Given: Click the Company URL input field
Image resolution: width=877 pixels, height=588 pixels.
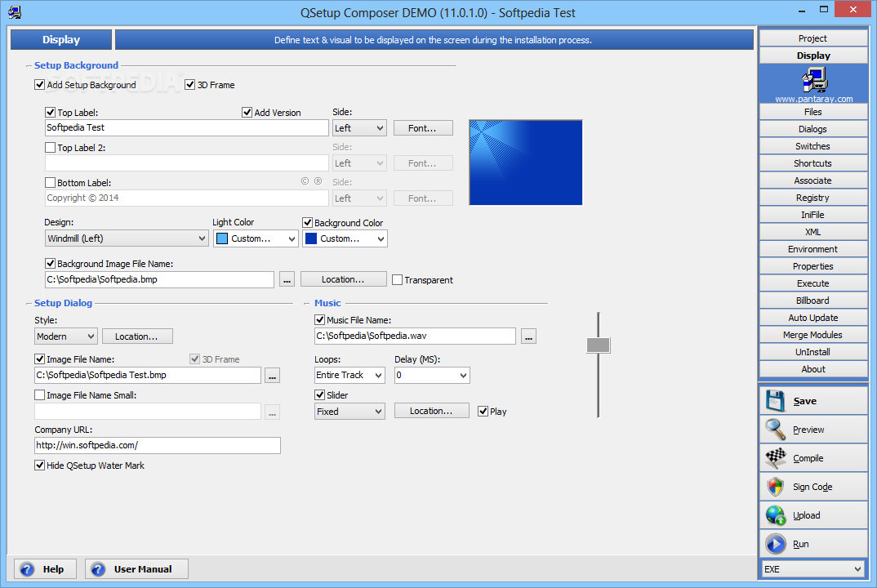Looking at the screenshot, I should (x=157, y=445).
